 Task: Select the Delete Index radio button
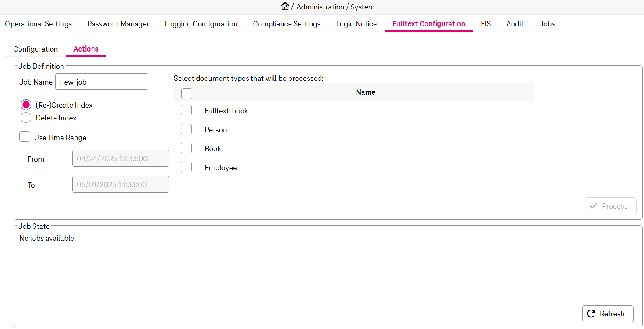(x=26, y=118)
